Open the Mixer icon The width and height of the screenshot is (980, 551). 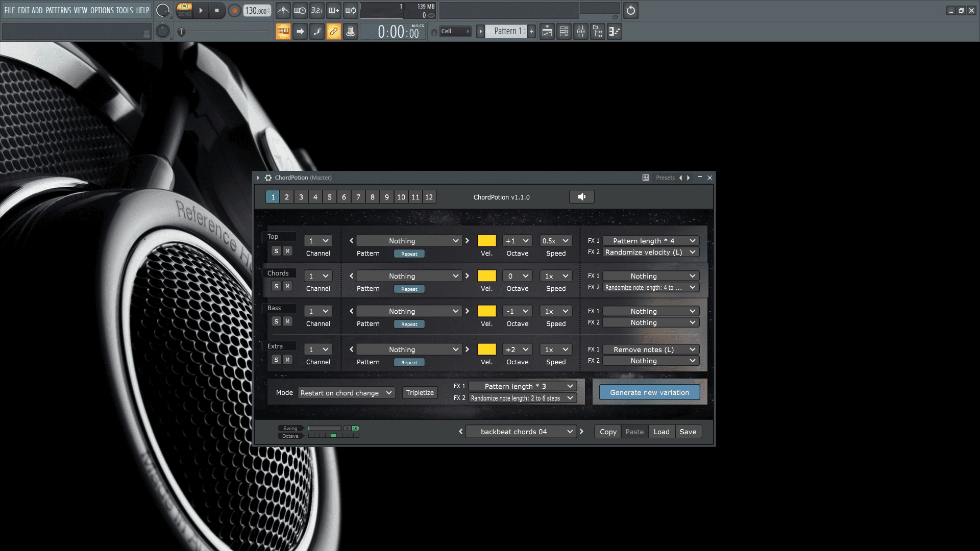pyautogui.click(x=581, y=32)
